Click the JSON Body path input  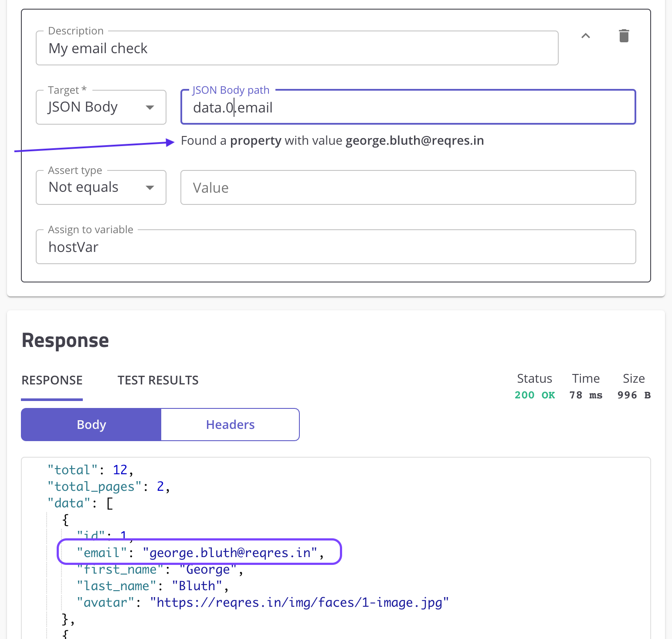click(x=408, y=107)
